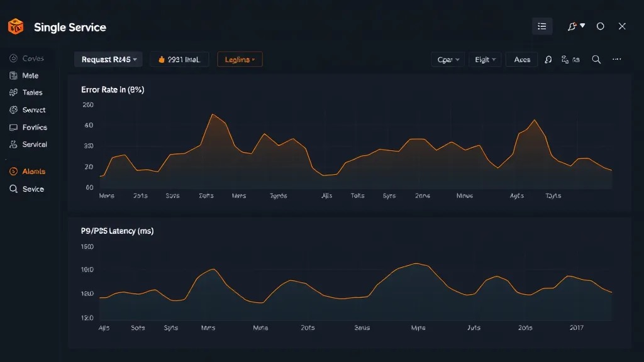Open the list view icon button

click(542, 26)
